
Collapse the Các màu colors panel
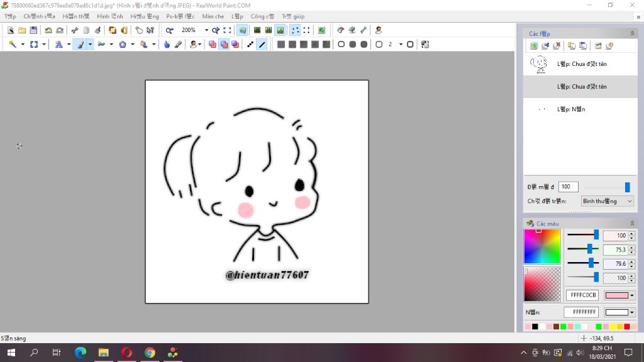pos(632,223)
